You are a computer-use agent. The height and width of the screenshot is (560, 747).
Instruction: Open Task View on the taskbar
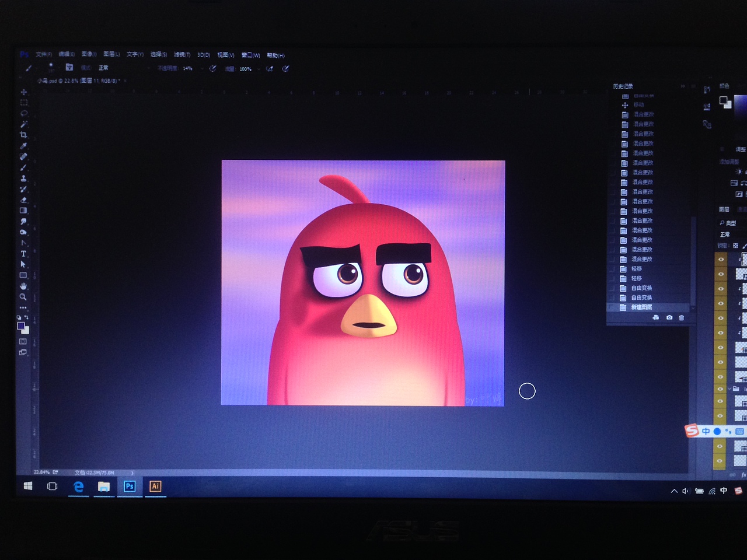52,486
